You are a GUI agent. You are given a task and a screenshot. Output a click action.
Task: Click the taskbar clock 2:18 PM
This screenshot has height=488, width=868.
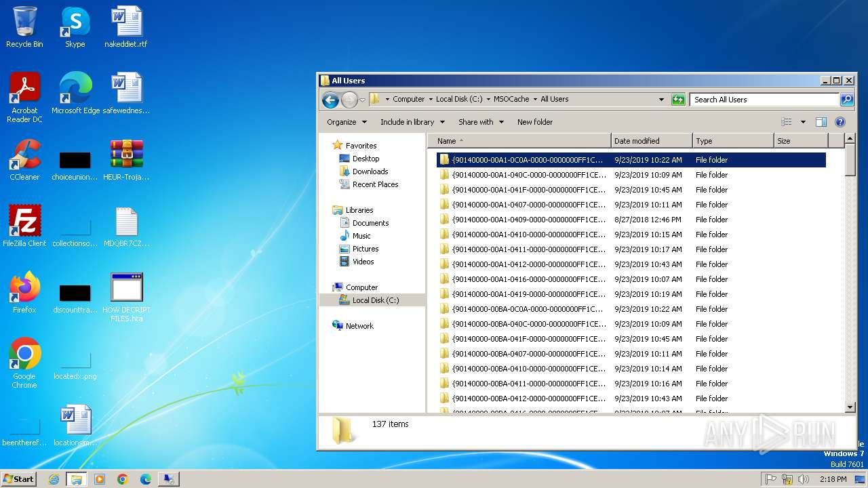[x=833, y=479]
